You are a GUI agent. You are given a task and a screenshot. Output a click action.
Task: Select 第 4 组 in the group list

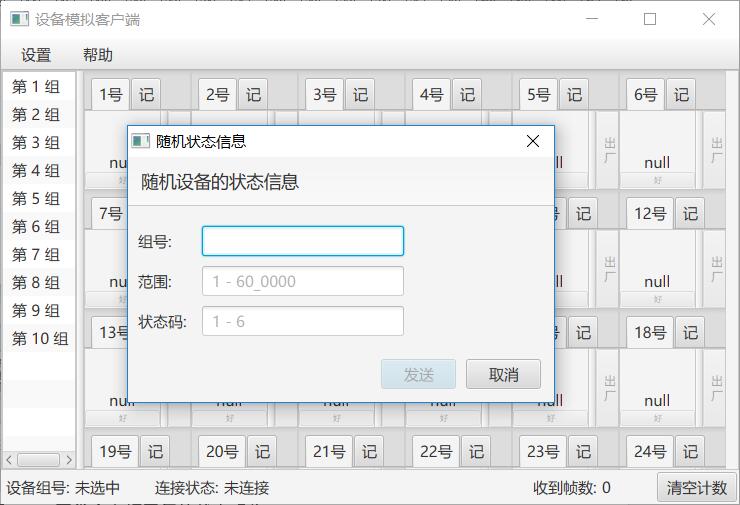click(x=39, y=170)
